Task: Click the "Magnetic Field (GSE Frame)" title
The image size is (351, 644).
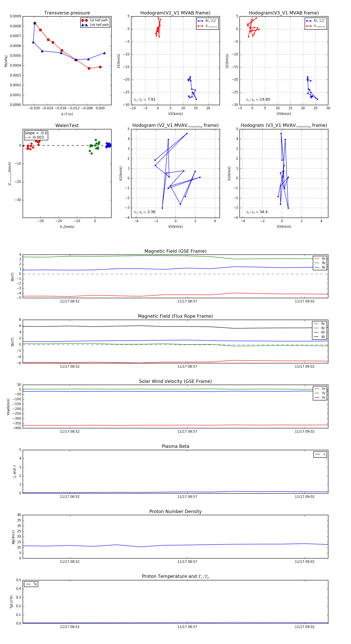Action: tap(175, 251)
